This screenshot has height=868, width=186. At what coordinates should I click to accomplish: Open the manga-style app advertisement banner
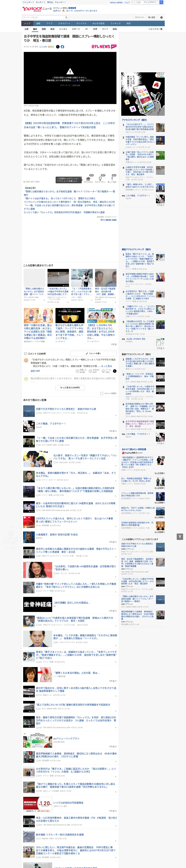[x=143, y=94]
